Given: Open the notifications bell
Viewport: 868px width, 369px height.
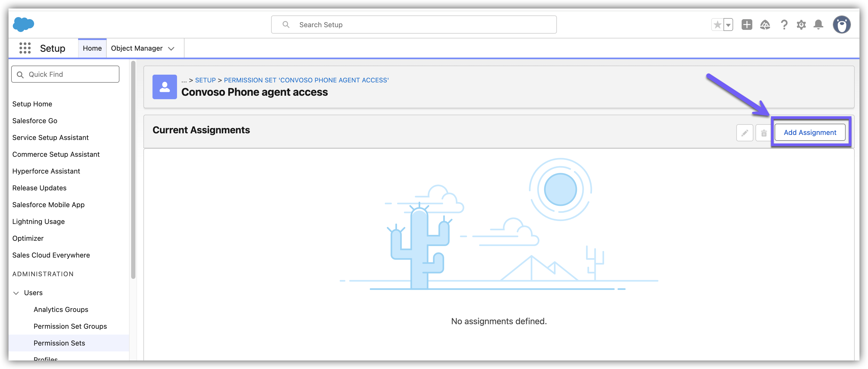Looking at the screenshot, I should (x=818, y=25).
